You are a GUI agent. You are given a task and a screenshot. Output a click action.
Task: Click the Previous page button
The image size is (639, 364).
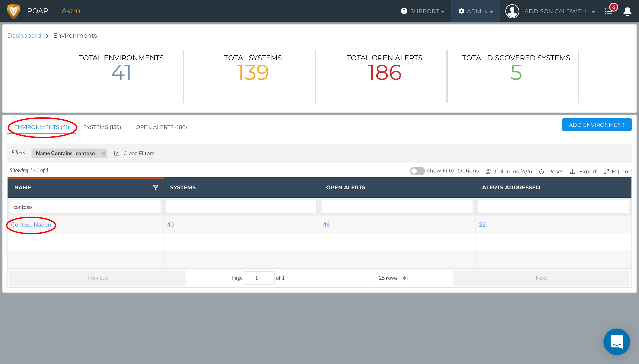point(98,278)
